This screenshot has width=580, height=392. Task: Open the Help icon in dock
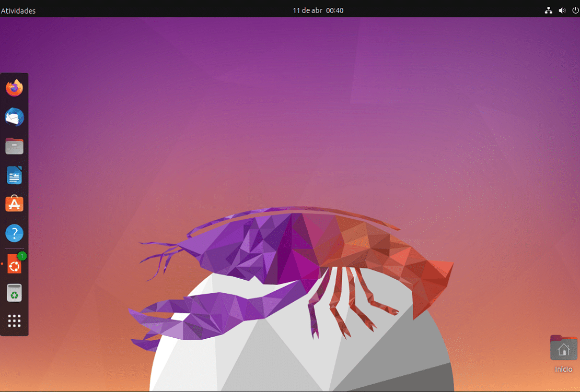tap(15, 233)
